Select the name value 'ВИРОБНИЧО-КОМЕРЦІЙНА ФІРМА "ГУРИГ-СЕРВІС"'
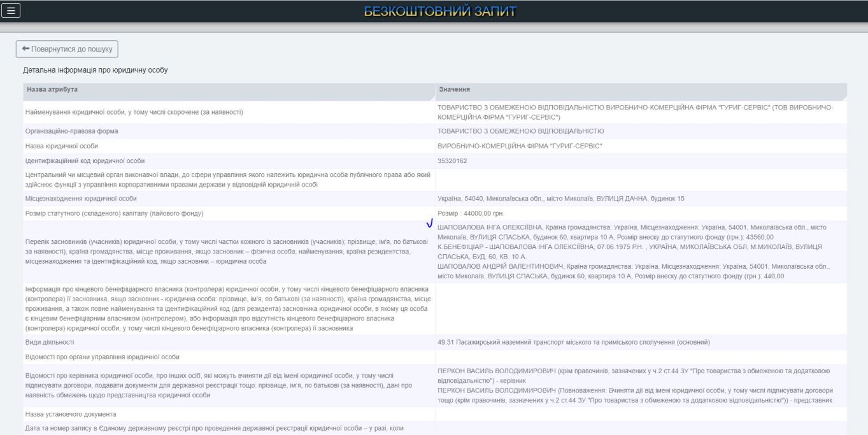The height and width of the screenshot is (435, 868). coord(520,146)
